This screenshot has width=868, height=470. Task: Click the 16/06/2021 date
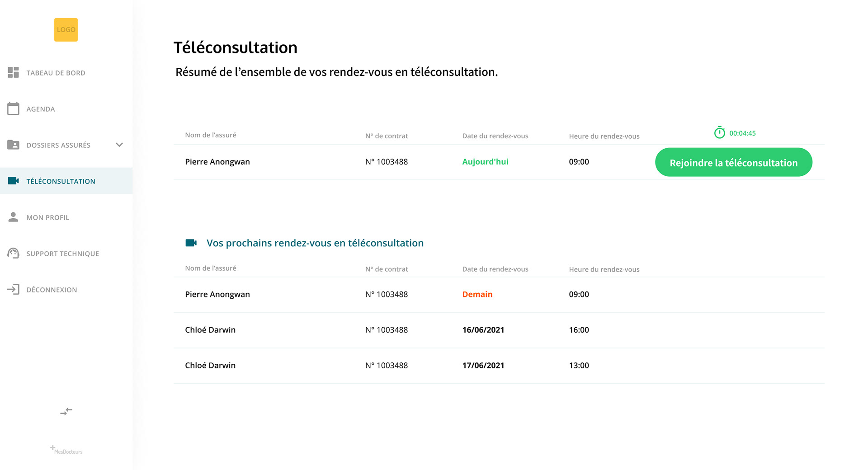[483, 330]
